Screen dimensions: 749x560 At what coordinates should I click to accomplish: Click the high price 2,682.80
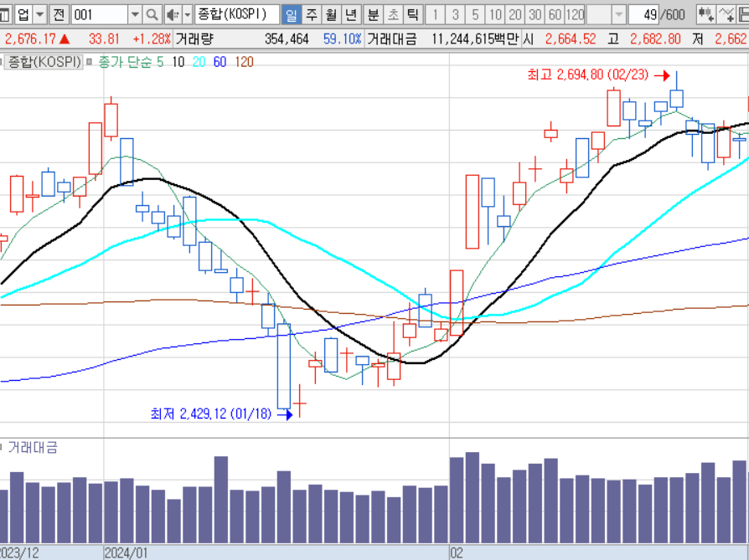pos(655,39)
